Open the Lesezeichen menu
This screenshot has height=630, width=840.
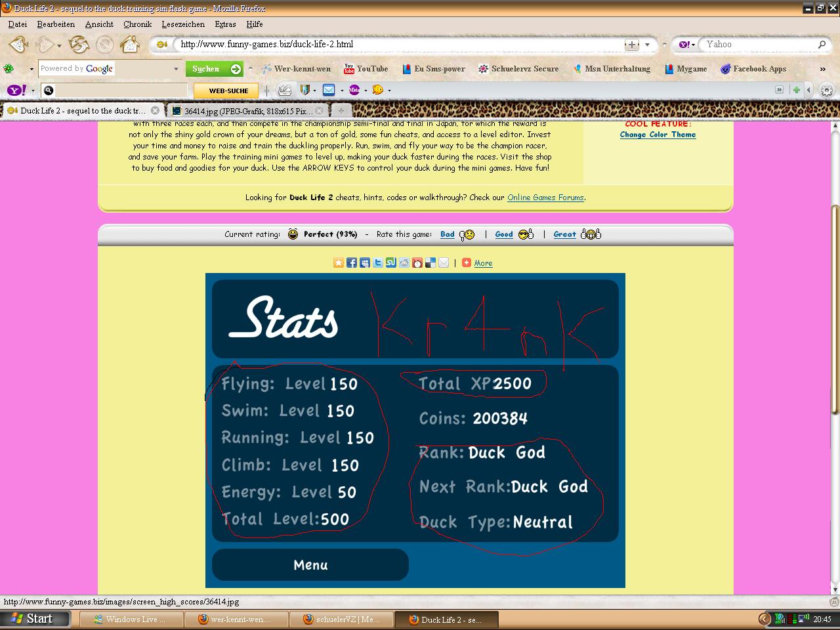[183, 24]
